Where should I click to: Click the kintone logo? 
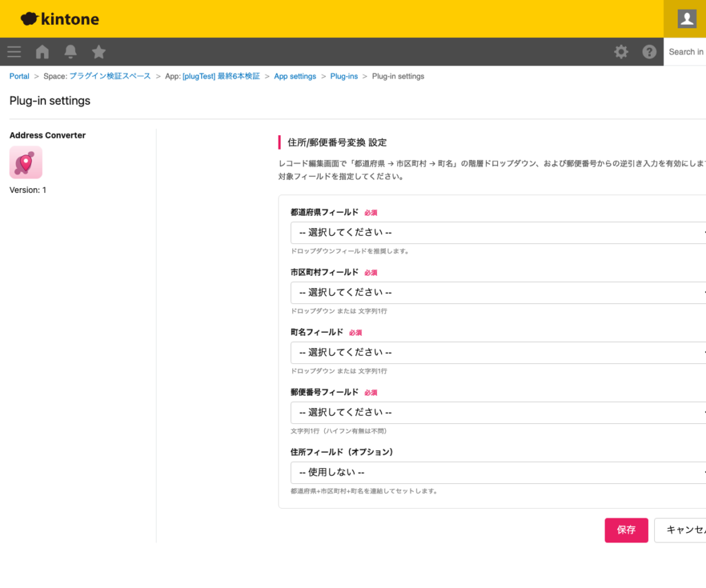coord(59,19)
